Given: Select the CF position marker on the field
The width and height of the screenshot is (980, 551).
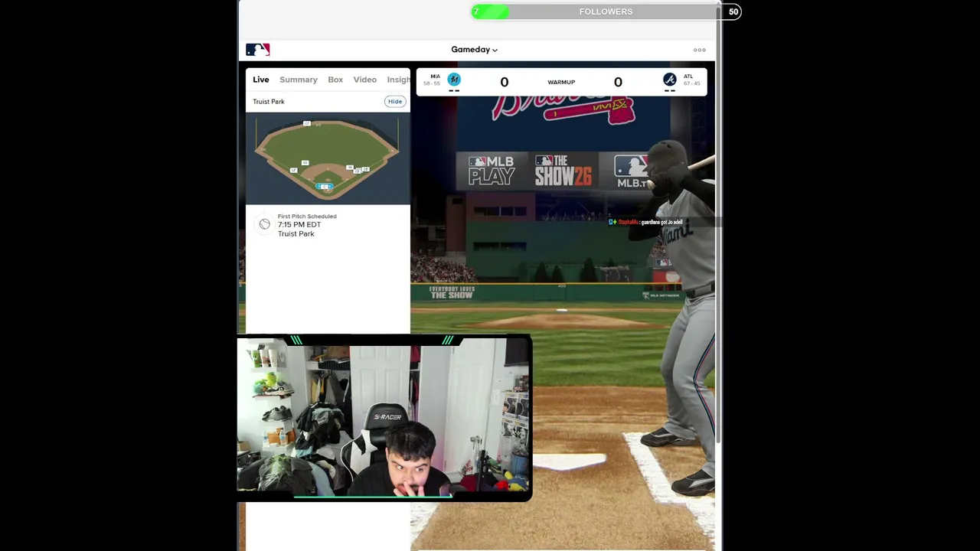Looking at the screenshot, I should click(307, 123).
